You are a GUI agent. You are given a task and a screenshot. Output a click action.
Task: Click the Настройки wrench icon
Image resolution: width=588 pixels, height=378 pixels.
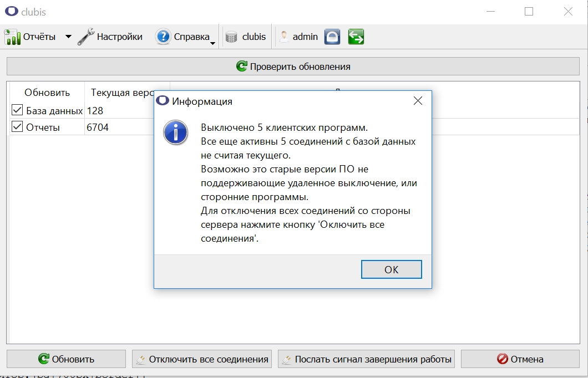click(x=86, y=37)
